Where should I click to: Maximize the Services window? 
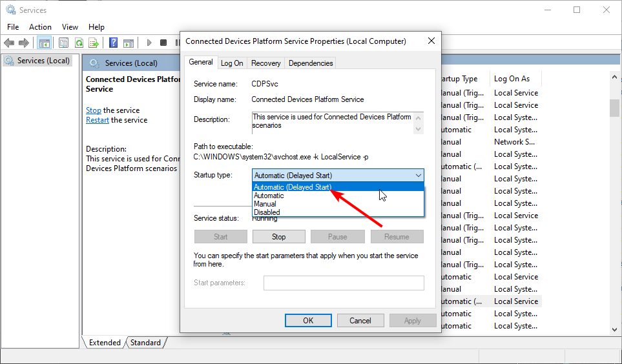(577, 10)
